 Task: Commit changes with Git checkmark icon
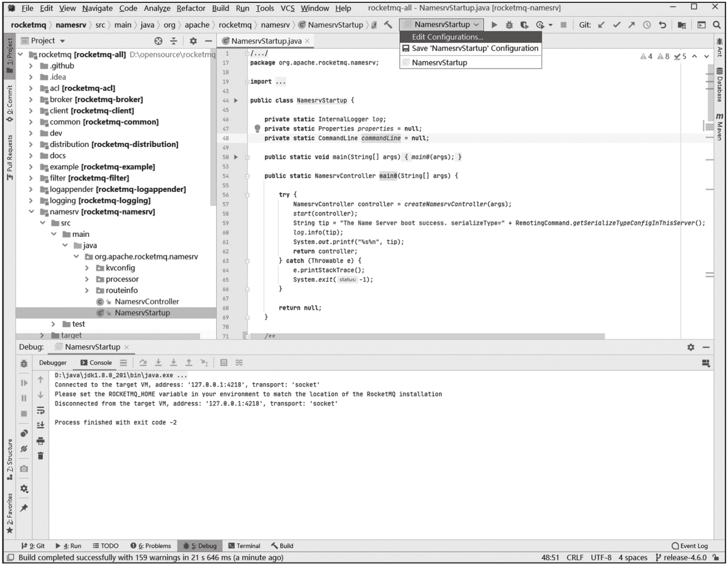(617, 24)
